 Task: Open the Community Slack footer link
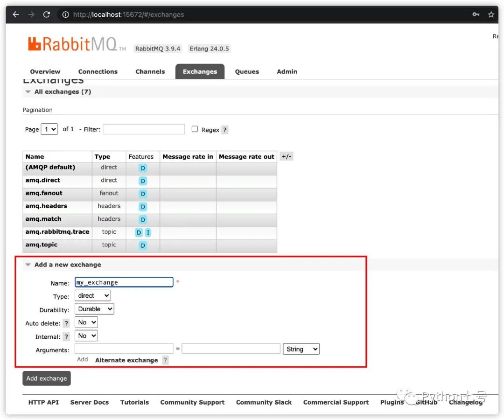[264, 402]
